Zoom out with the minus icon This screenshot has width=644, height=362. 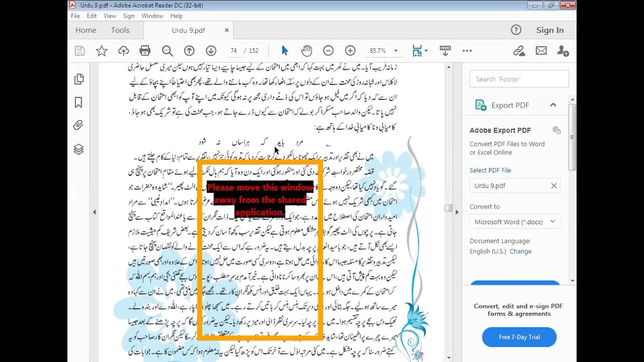click(x=328, y=51)
